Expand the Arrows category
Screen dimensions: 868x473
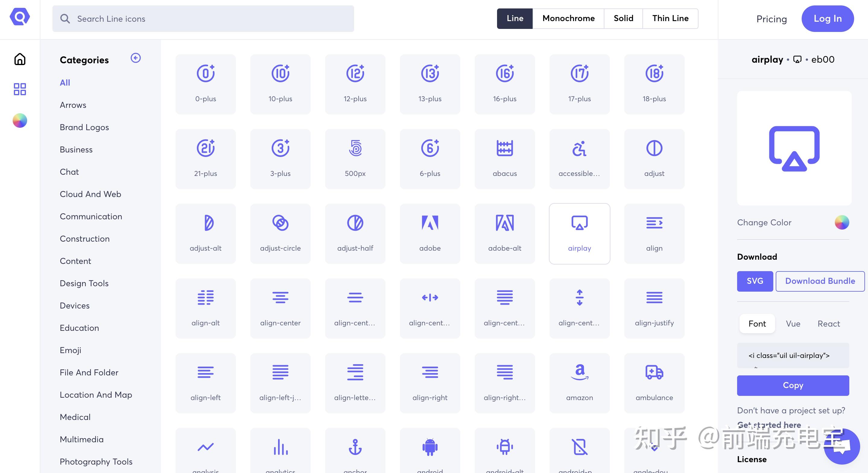72,104
